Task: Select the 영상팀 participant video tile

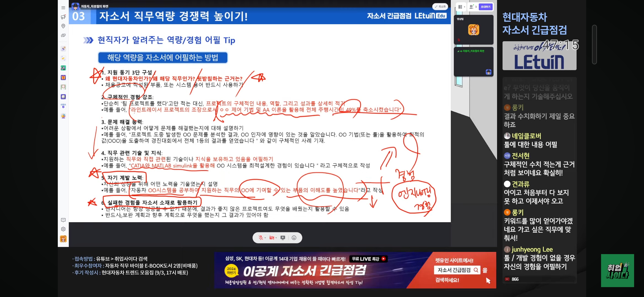Action: 473,30
